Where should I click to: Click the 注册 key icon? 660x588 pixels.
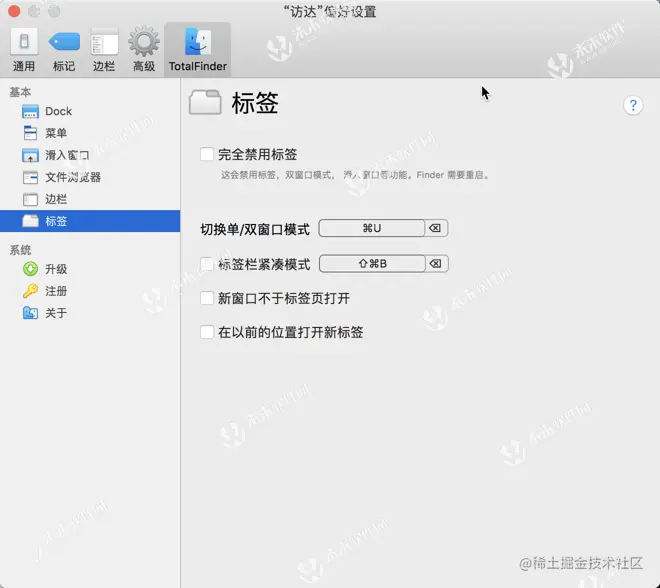(30, 291)
